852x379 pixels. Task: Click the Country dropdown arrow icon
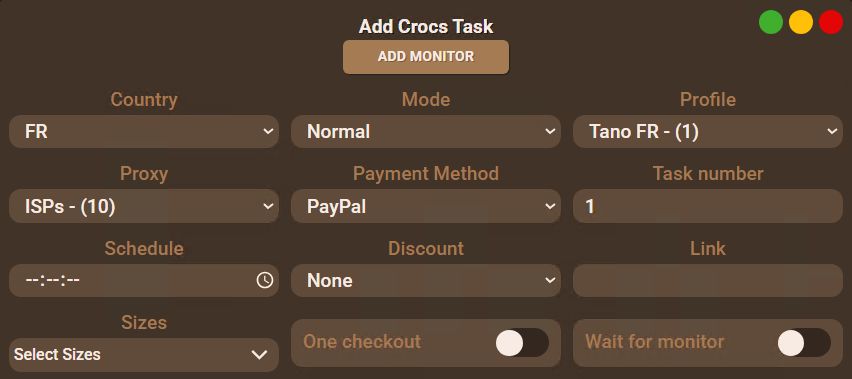click(x=268, y=131)
